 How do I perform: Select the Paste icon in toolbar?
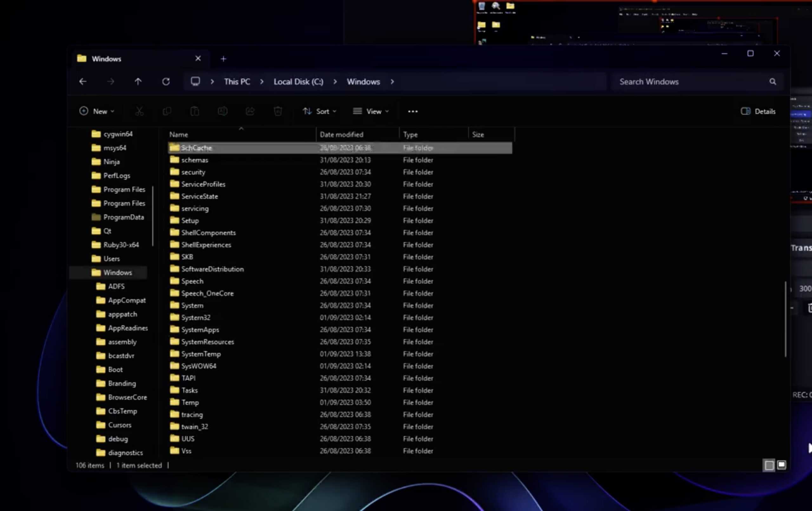click(x=194, y=111)
